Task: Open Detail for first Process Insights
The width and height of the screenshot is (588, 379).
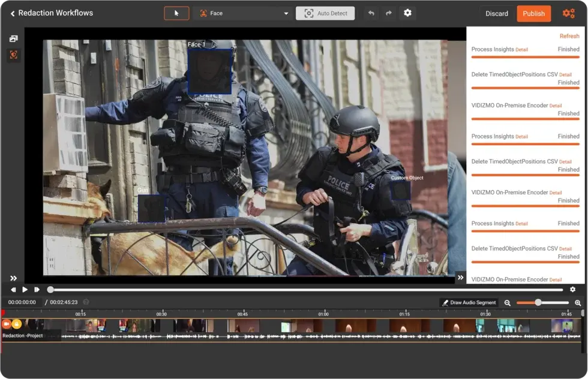Action: pos(521,50)
